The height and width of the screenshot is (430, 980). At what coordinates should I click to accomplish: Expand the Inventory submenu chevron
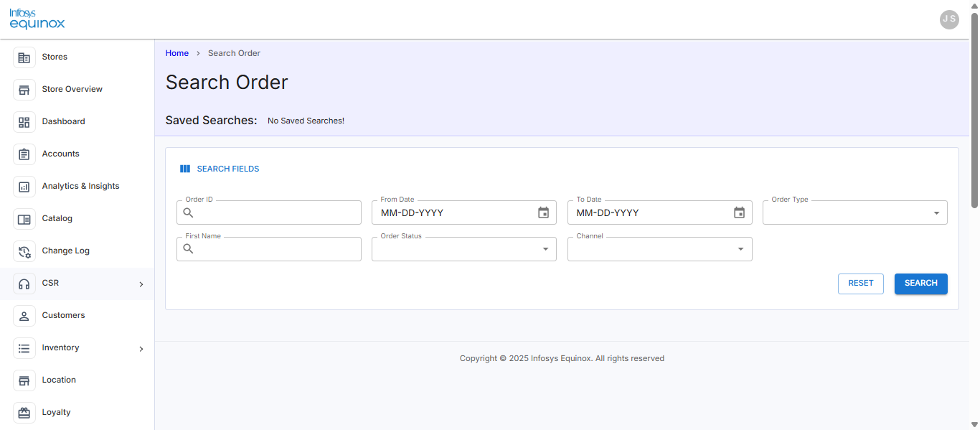pyautogui.click(x=141, y=349)
